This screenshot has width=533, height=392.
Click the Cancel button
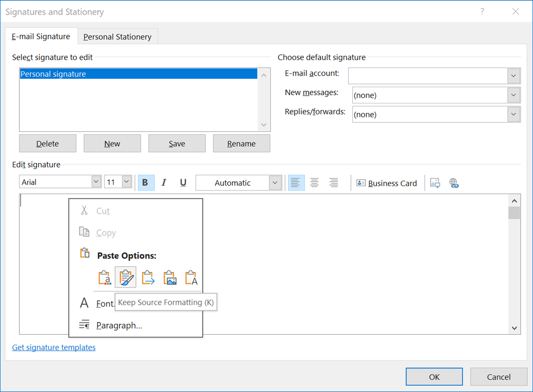tap(499, 377)
